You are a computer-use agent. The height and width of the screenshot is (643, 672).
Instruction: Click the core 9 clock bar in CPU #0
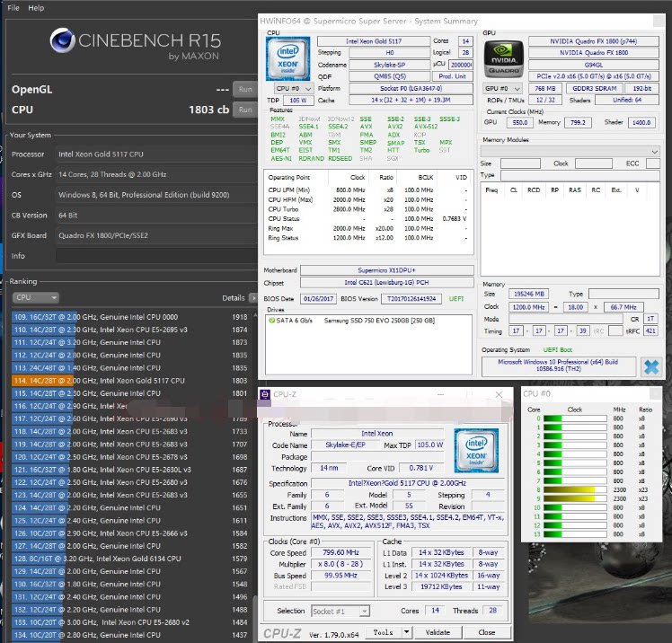point(575,498)
